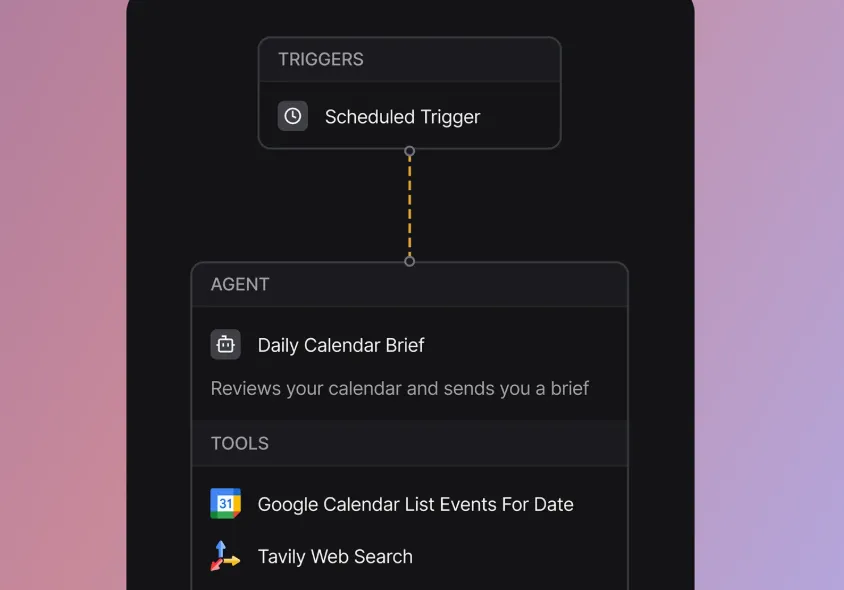Click the connector port below Scheduled Trigger

click(409, 152)
